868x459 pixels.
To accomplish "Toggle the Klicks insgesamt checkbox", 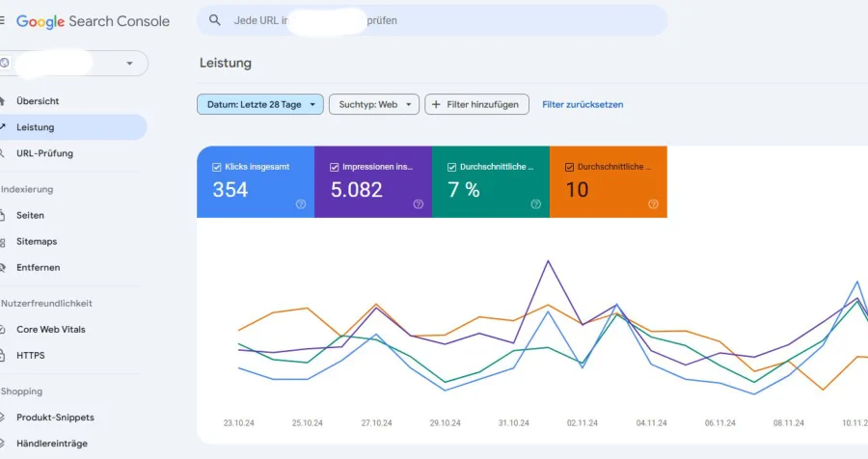I will point(216,167).
